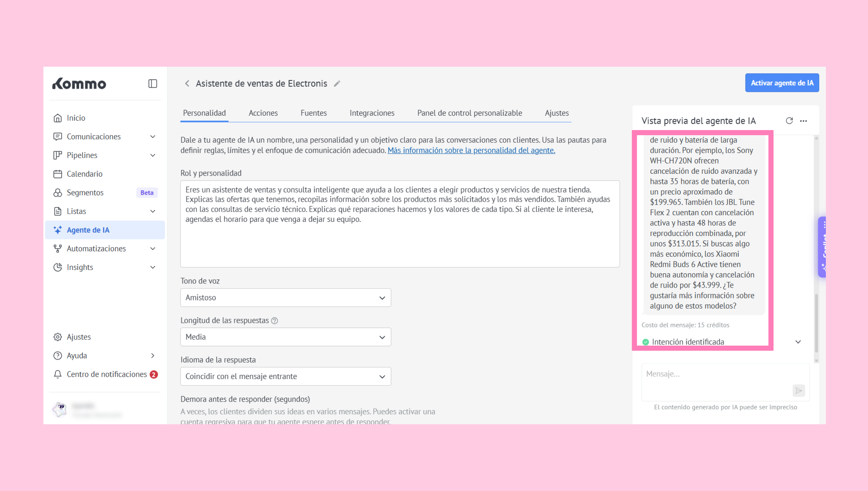Click the Costo del mensaje: 15 créditos text
This screenshot has height=491, width=868.
685,325
